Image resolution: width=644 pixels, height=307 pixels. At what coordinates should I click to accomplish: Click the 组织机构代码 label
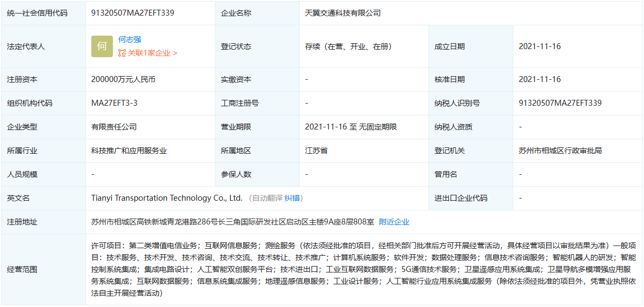click(30, 103)
